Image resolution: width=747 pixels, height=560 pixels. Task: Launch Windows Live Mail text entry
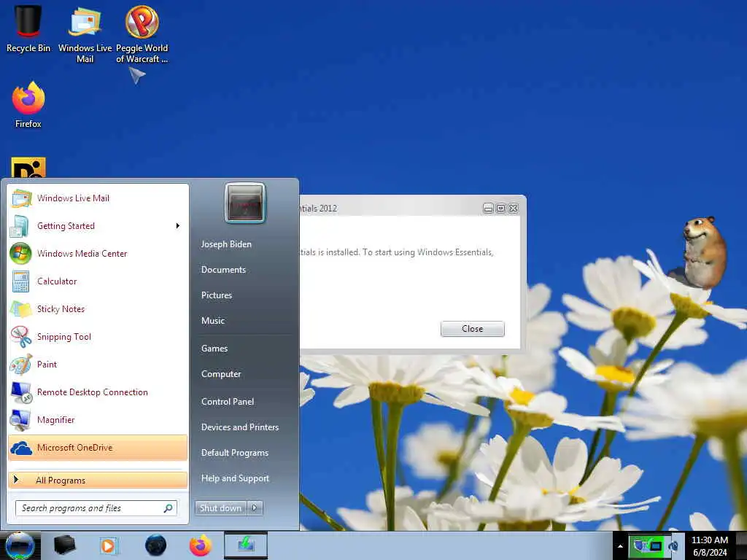(74, 198)
